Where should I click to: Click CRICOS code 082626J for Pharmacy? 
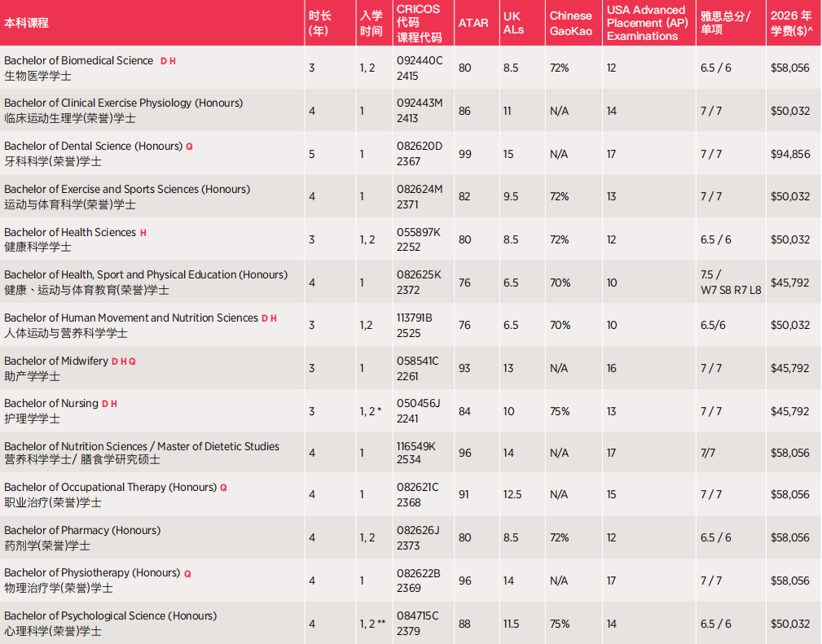tap(418, 530)
